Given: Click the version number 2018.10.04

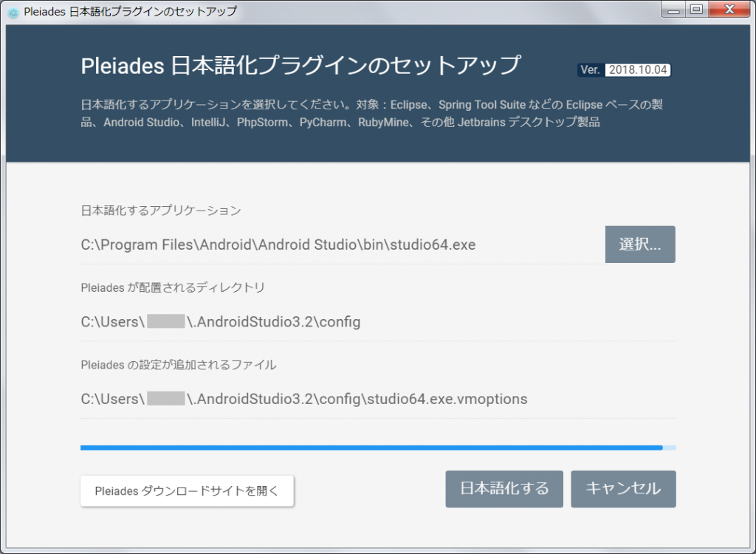Looking at the screenshot, I should 639,69.
